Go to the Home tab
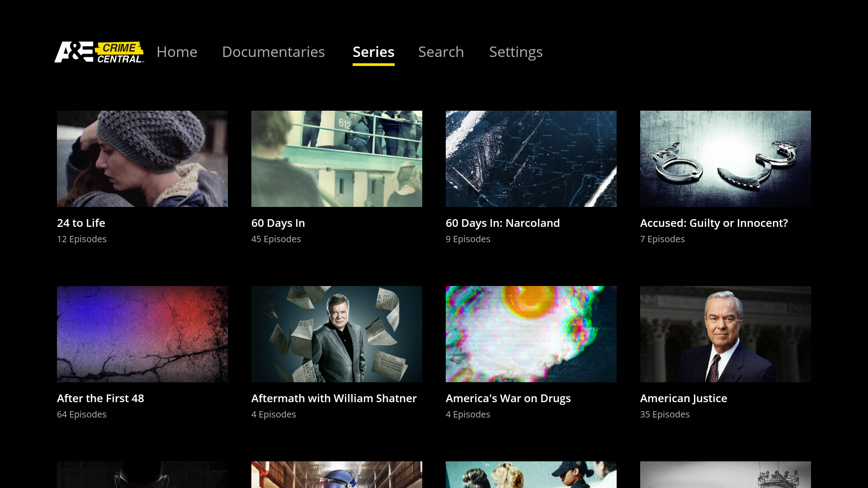 pos(177,52)
